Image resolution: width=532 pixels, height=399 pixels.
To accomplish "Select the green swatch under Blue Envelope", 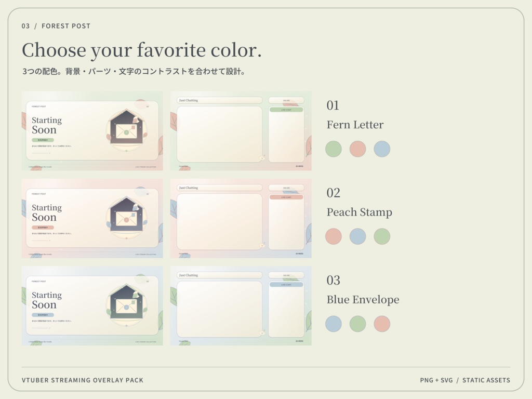I will click(357, 324).
